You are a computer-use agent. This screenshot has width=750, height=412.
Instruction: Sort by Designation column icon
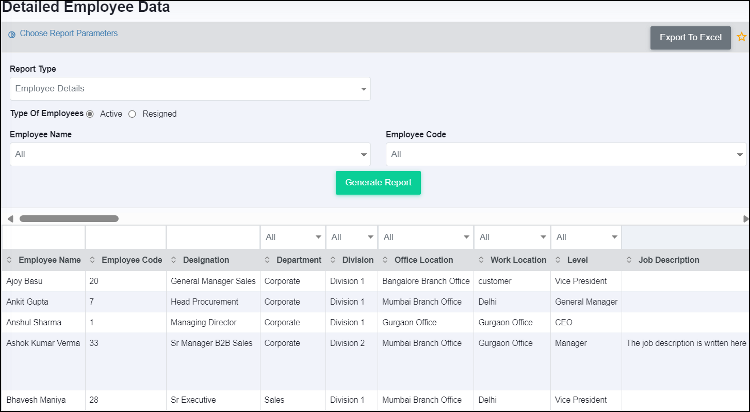(x=174, y=260)
